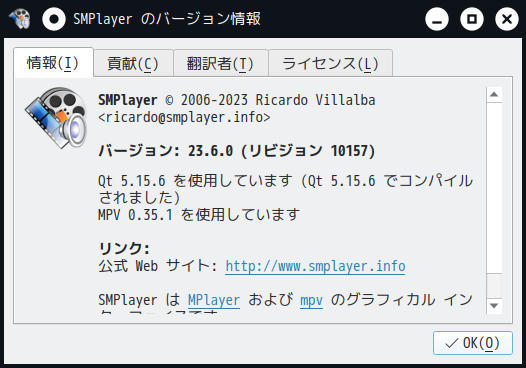Image resolution: width=526 pixels, height=368 pixels.
Task: Click the scrollbar down arrow
Action: point(494,306)
